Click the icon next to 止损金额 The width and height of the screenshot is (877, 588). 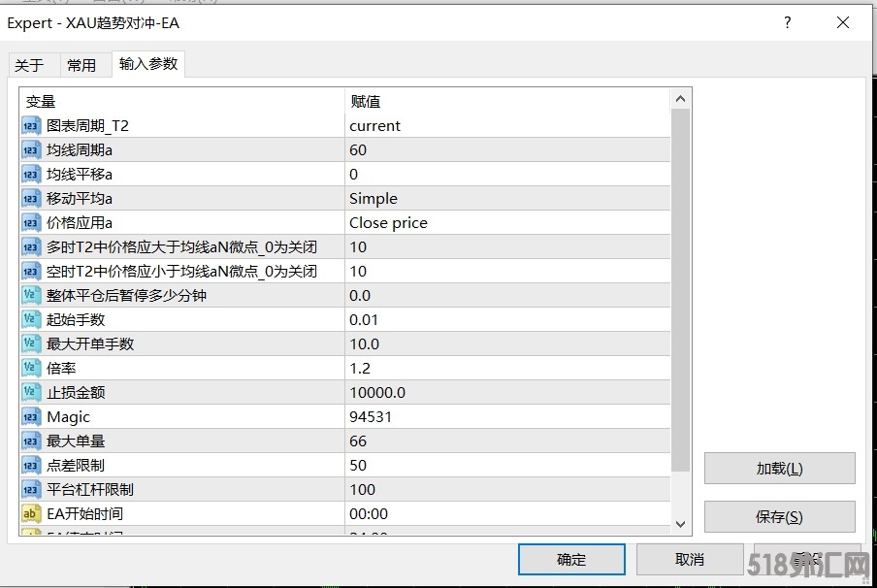click(31, 393)
